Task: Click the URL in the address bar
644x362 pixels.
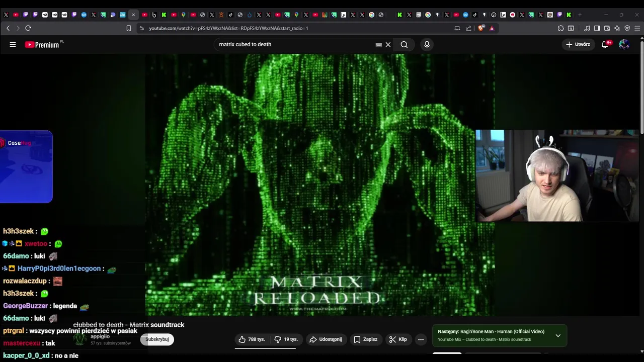Action: click(x=228, y=28)
